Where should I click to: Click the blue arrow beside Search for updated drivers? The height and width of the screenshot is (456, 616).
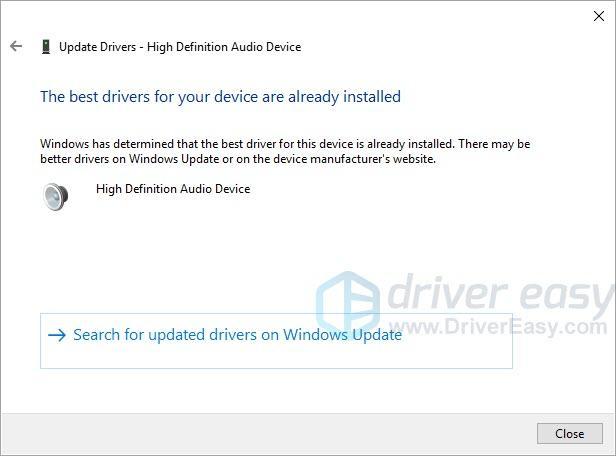(x=57, y=335)
